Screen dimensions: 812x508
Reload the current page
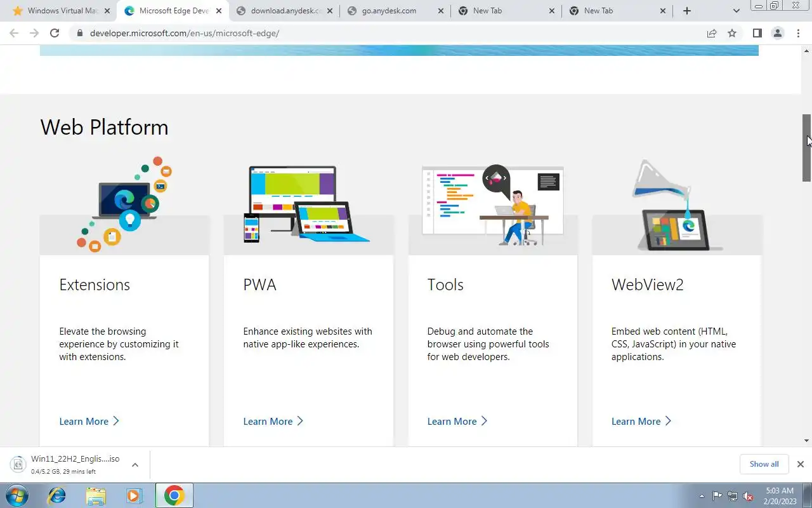[55, 33]
